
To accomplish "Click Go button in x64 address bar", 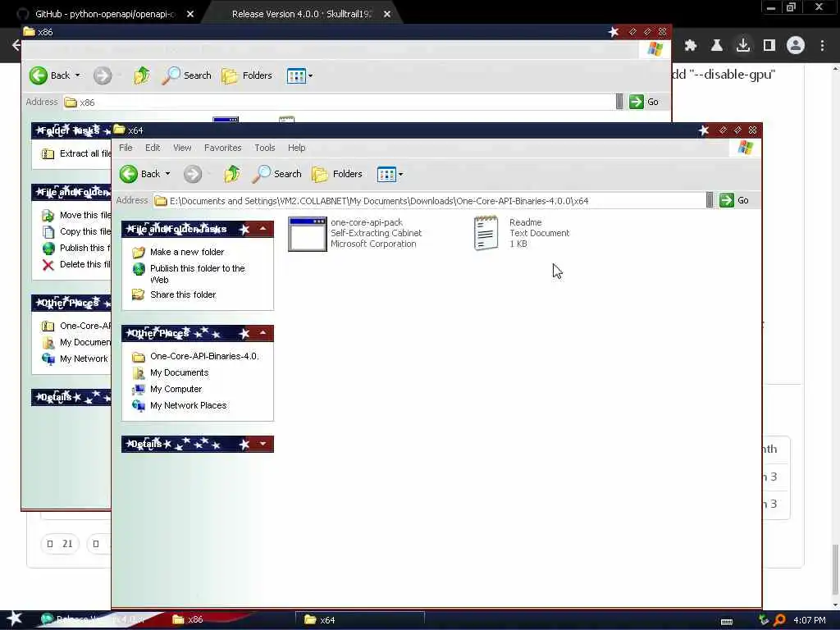I will click(x=734, y=200).
